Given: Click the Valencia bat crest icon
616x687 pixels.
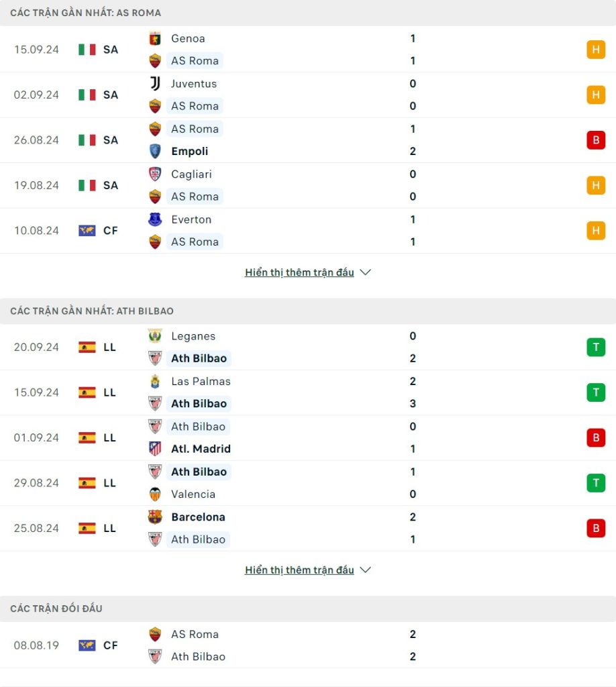Looking at the screenshot, I should click(155, 494).
